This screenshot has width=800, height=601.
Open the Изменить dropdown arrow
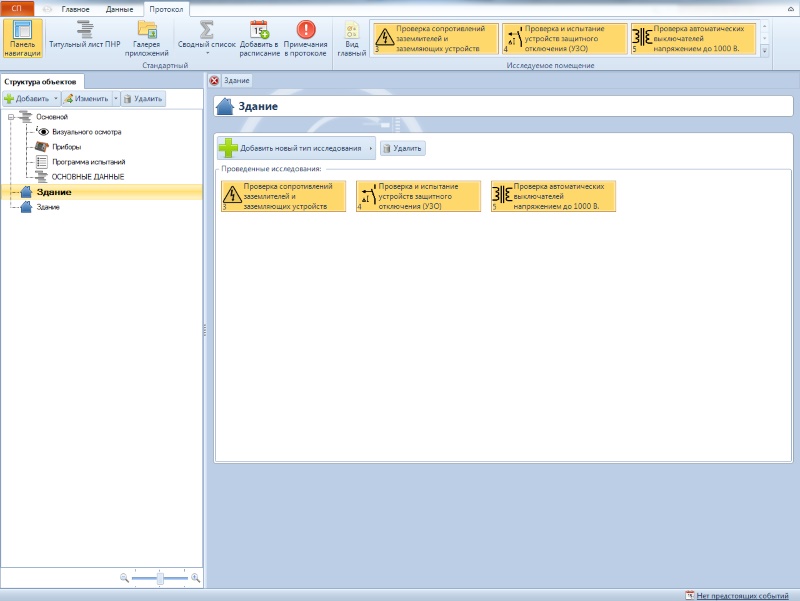click(116, 98)
